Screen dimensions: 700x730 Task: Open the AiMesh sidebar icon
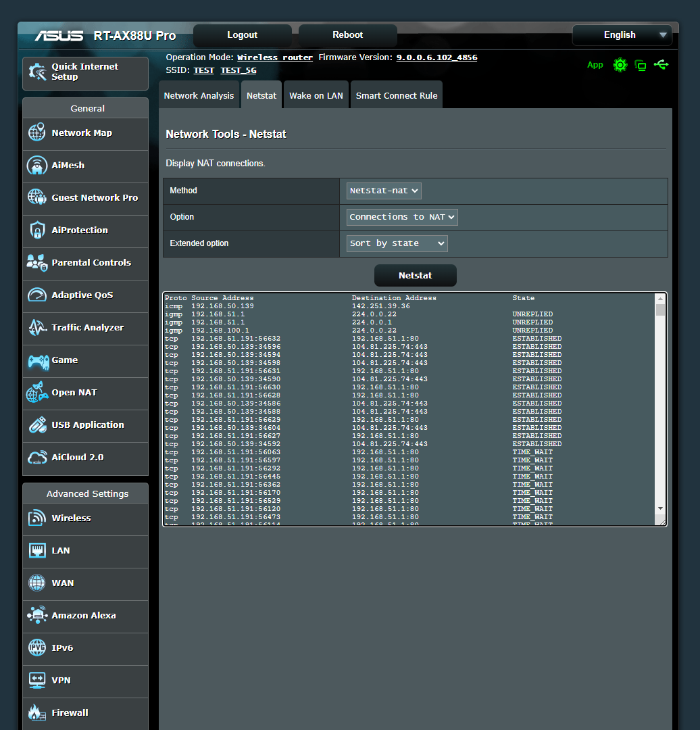point(37,166)
